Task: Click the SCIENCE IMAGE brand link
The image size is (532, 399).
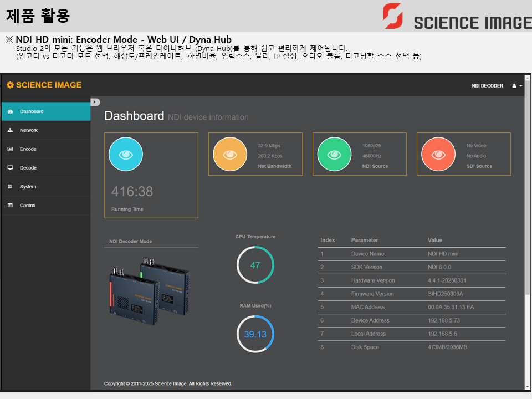Action: click(x=49, y=85)
